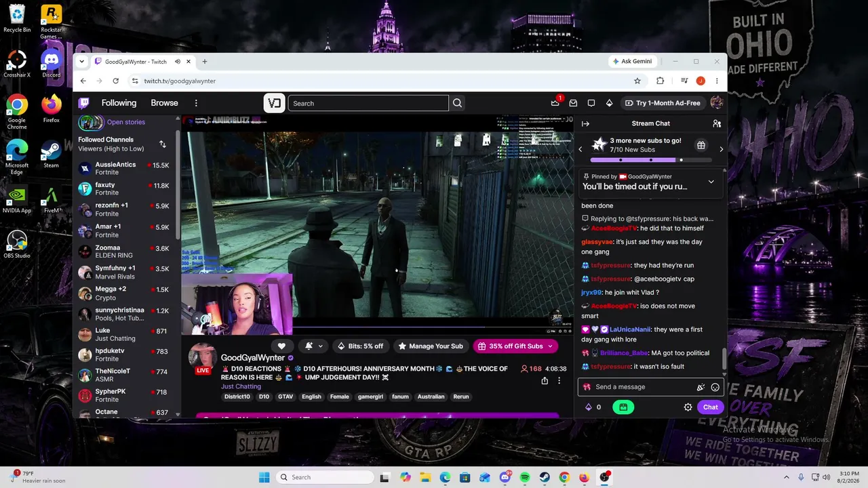Open AussieAntics followed channel
Viewport: 868px width, 488px height.
point(124,168)
